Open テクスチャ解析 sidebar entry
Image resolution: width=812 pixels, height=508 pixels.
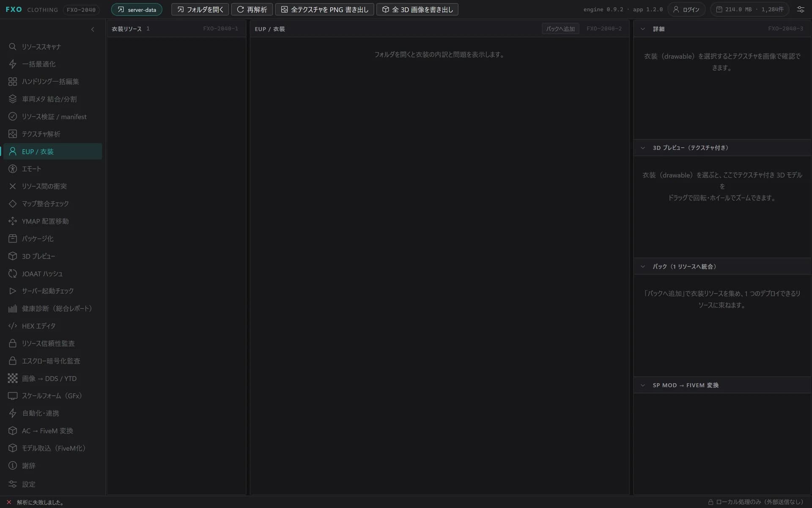tap(52, 134)
